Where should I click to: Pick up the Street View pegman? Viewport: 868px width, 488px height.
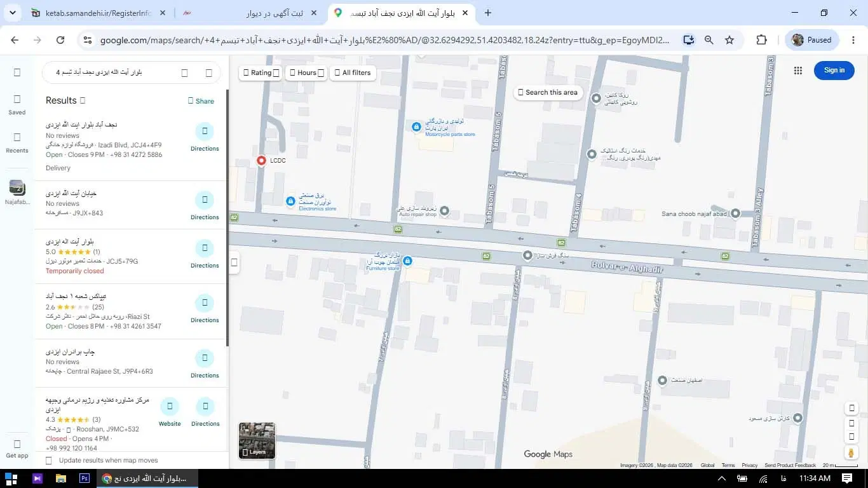[x=851, y=452]
